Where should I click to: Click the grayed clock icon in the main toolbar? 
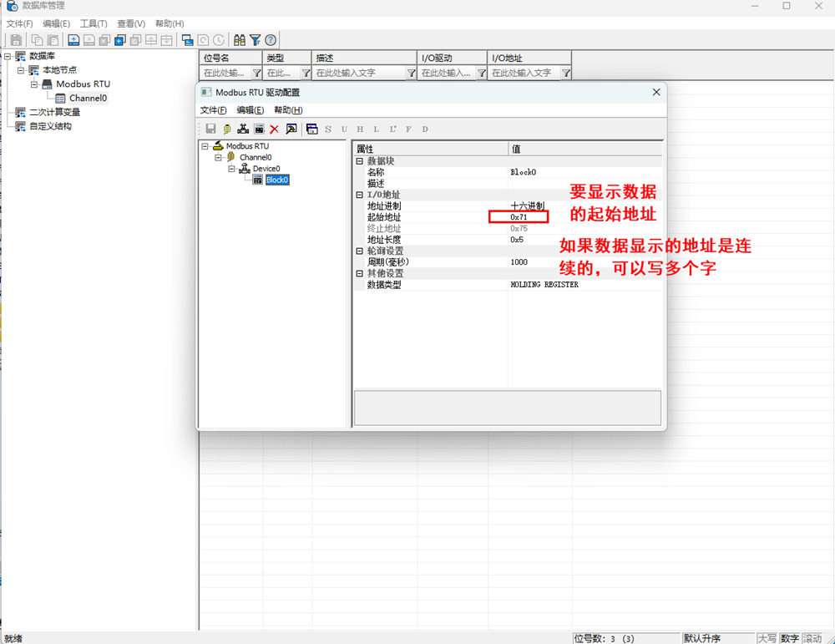point(218,40)
